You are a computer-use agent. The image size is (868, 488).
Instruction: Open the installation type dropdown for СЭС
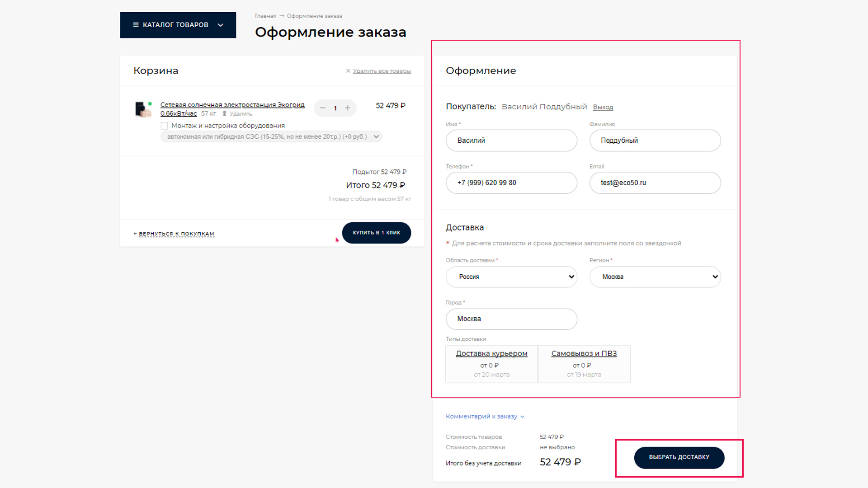click(271, 136)
